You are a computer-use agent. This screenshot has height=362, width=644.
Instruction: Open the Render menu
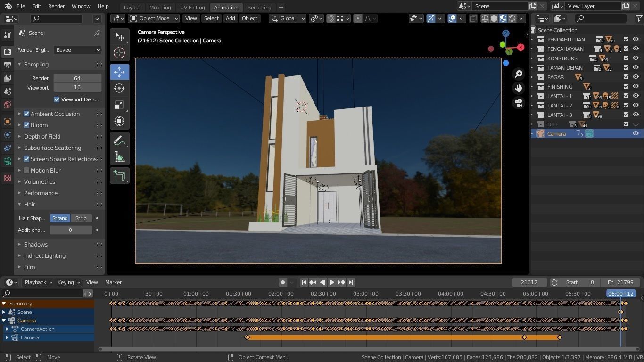(x=56, y=6)
